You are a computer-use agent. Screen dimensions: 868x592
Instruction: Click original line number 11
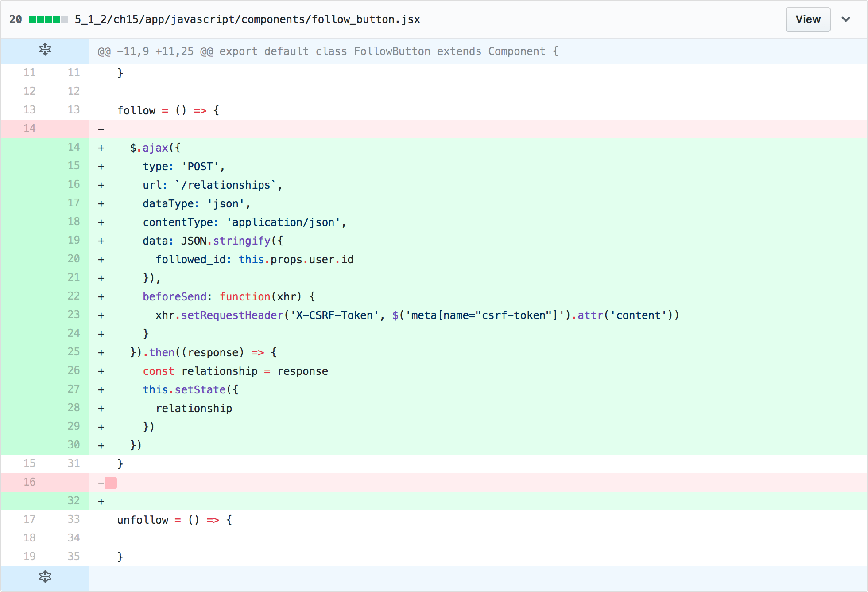29,73
